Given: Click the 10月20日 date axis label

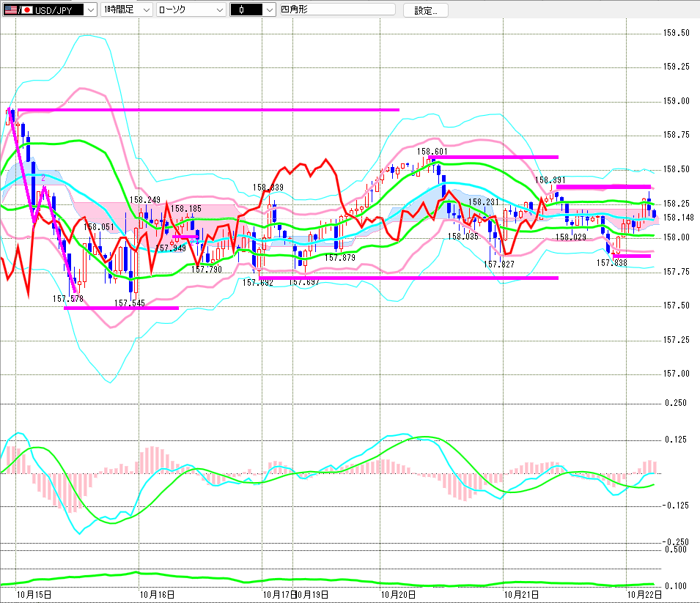Looking at the screenshot, I should point(398,594).
